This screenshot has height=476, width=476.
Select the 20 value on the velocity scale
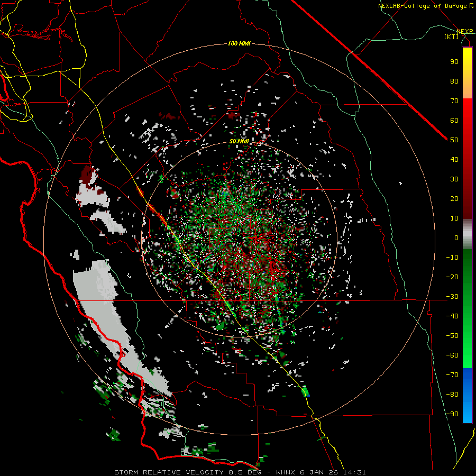[x=454, y=199]
